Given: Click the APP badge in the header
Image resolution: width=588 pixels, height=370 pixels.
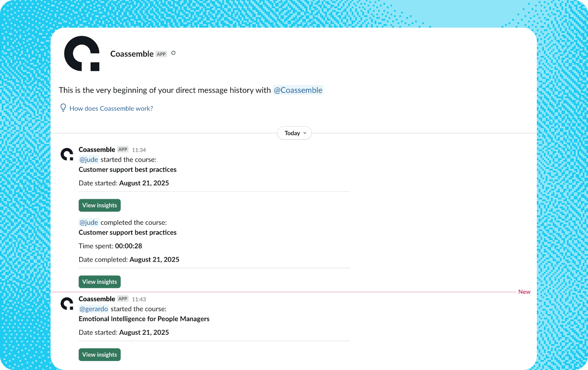Looking at the screenshot, I should (161, 54).
